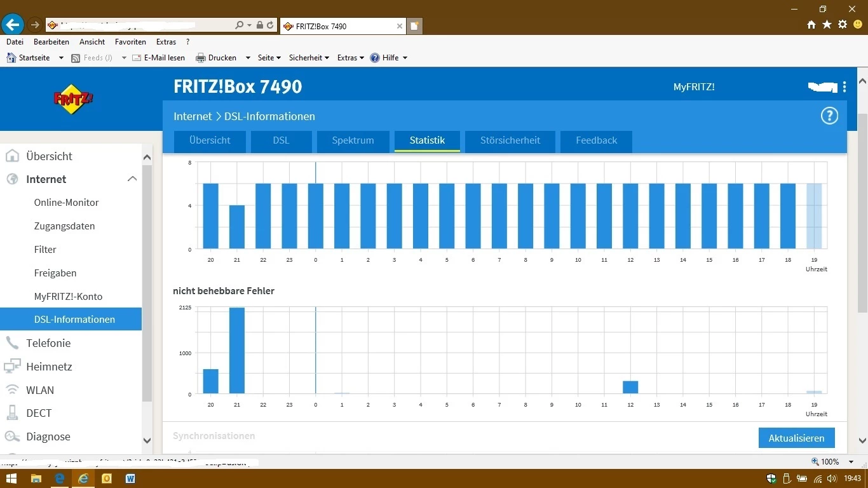Open the MyFRITZ! link in the header
The height and width of the screenshot is (488, 868).
point(694,87)
